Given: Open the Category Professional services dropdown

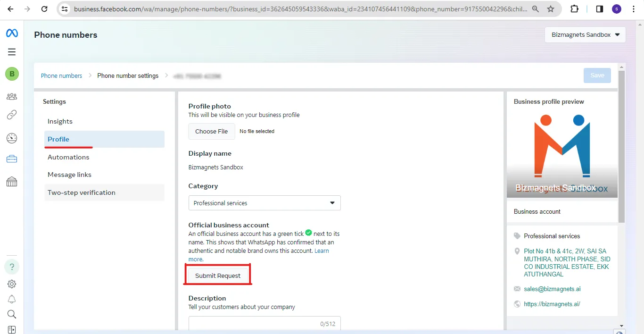Looking at the screenshot, I should pyautogui.click(x=264, y=203).
